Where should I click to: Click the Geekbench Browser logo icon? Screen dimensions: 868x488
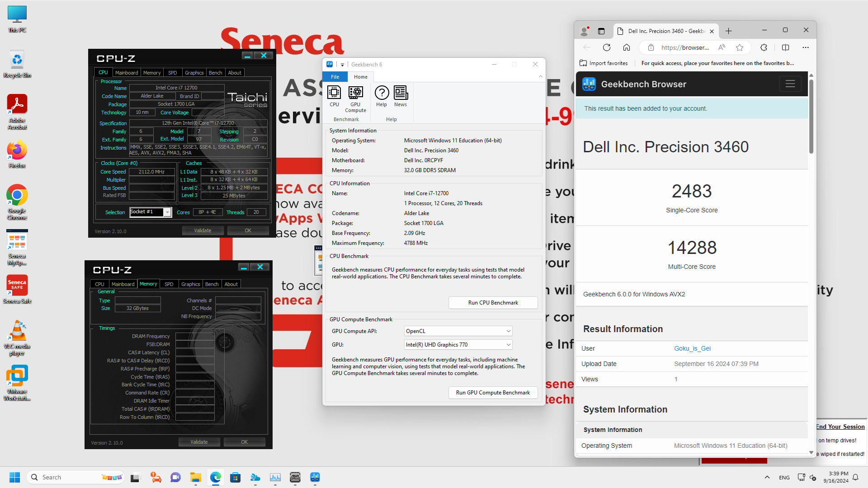pos(589,84)
